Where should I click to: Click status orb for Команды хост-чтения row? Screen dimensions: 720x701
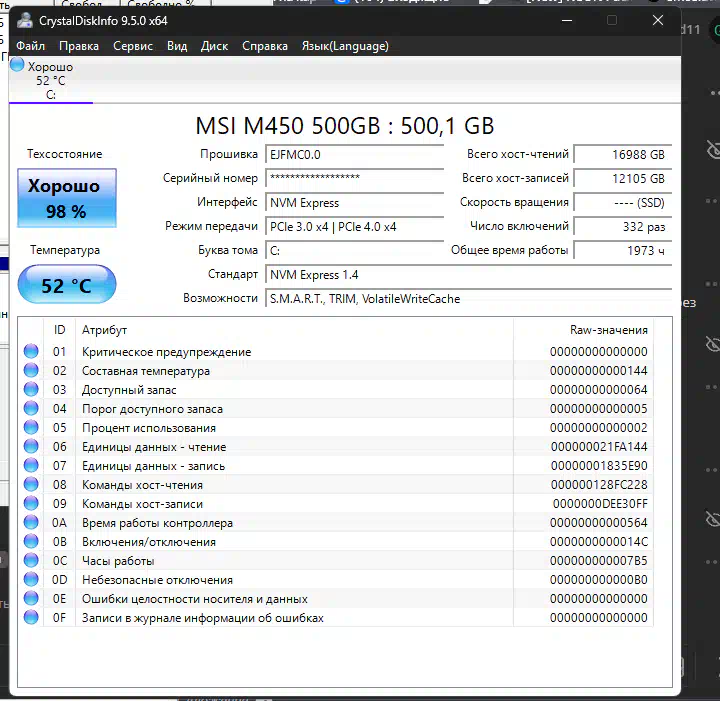tap(31, 484)
